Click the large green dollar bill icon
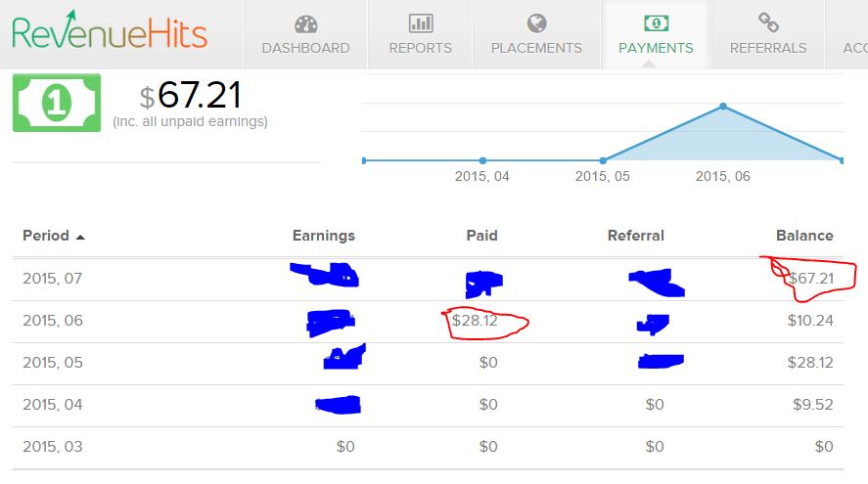 click(x=56, y=103)
